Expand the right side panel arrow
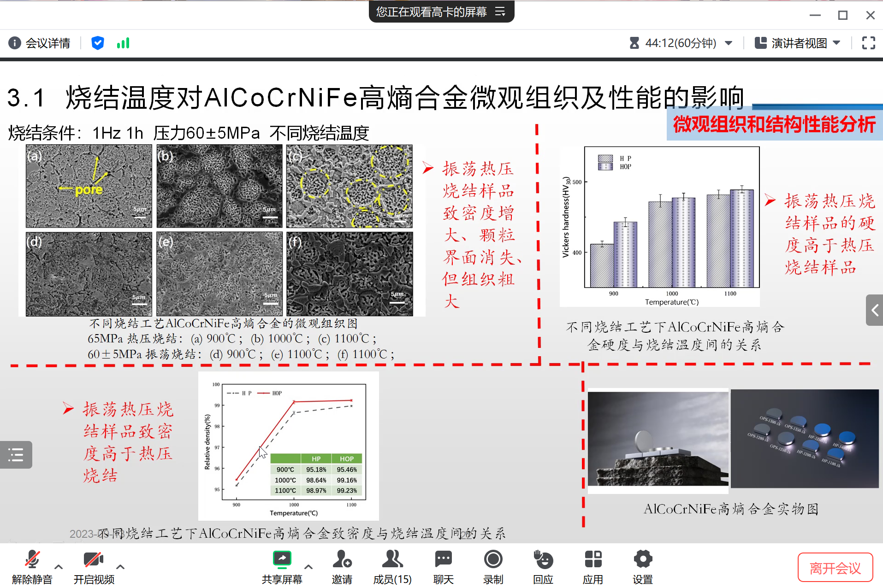Screen dimensions: 883x588 coord(874,310)
